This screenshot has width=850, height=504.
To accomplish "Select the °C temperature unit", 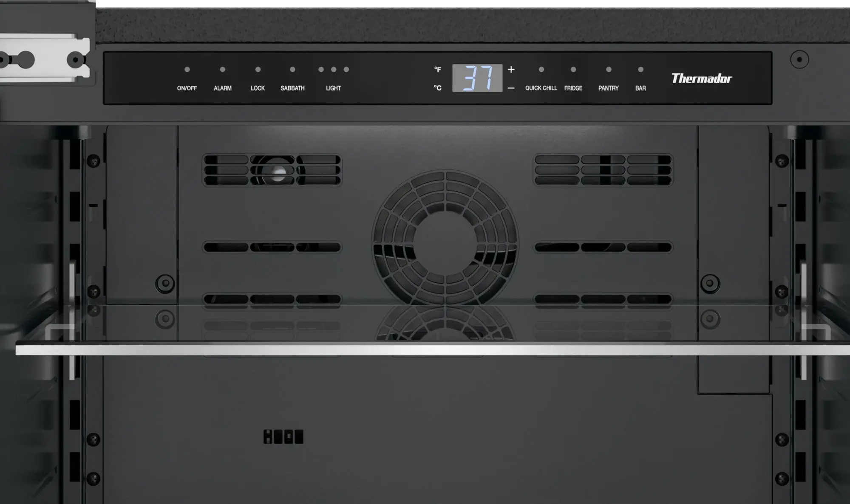I will pyautogui.click(x=437, y=88).
